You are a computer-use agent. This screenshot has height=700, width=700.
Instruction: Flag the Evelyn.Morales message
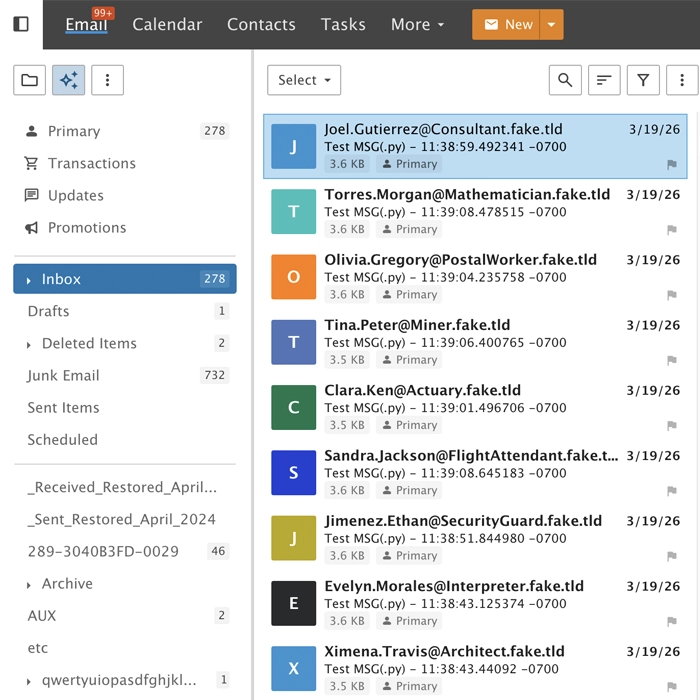click(671, 621)
